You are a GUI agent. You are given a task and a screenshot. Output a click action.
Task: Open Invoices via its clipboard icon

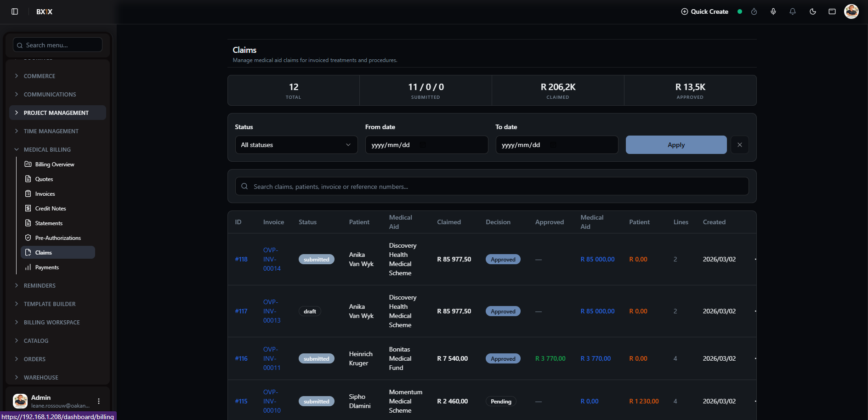(28, 193)
